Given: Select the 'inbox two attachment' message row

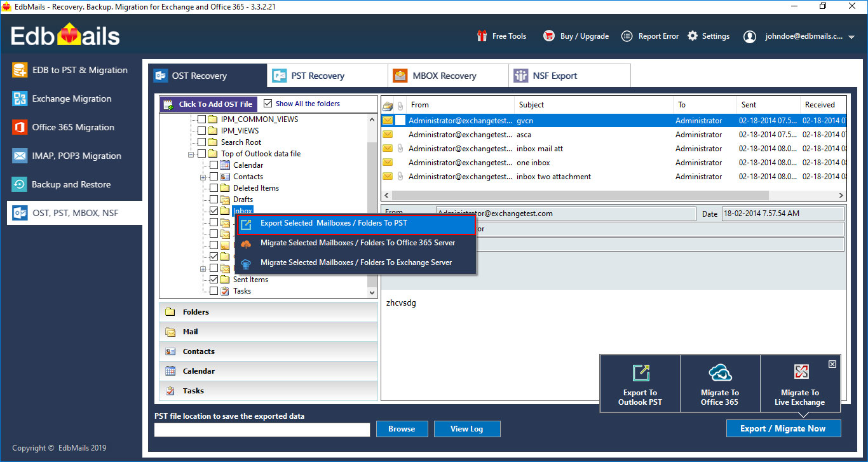Looking at the screenshot, I should 613,177.
